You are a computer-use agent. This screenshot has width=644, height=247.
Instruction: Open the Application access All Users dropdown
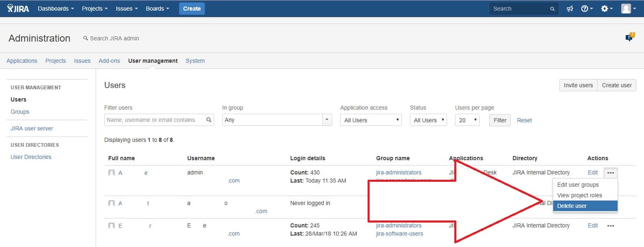pyautogui.click(x=371, y=120)
